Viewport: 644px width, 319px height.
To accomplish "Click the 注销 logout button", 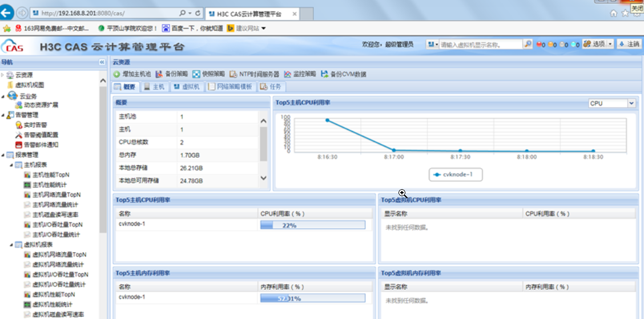I will tap(629, 44).
